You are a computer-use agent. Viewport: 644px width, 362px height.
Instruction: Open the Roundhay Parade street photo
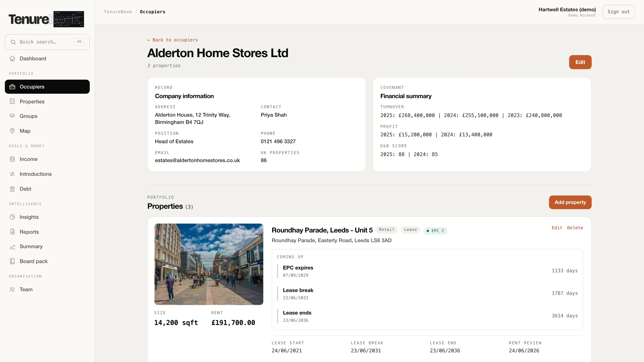209,264
